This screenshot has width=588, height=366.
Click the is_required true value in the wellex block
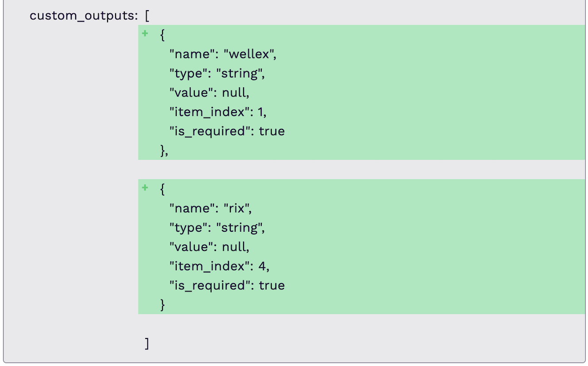click(272, 131)
